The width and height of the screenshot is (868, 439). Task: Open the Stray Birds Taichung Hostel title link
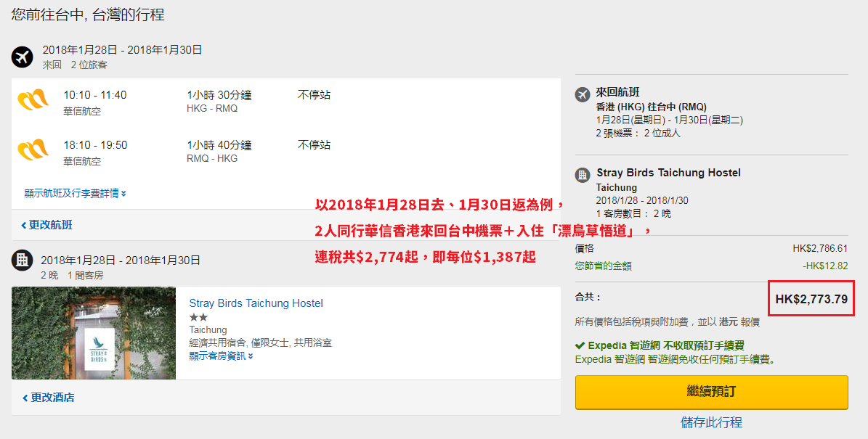coord(256,303)
